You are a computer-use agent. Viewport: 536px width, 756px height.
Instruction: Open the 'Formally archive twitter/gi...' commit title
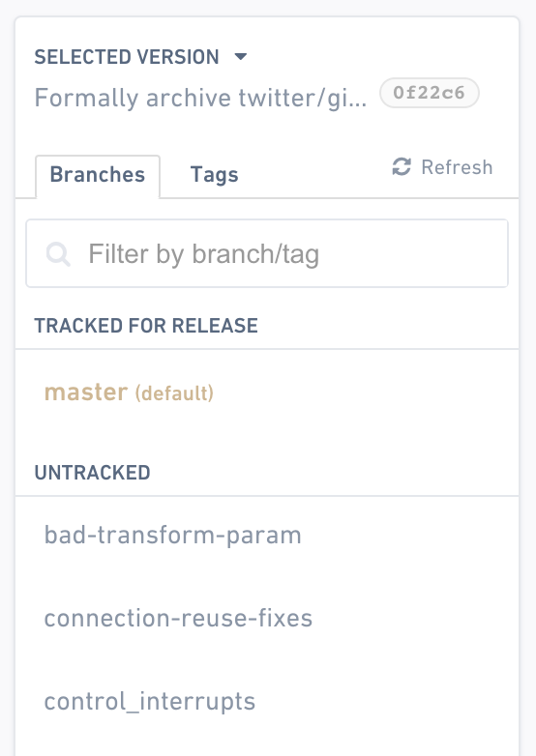click(200, 99)
